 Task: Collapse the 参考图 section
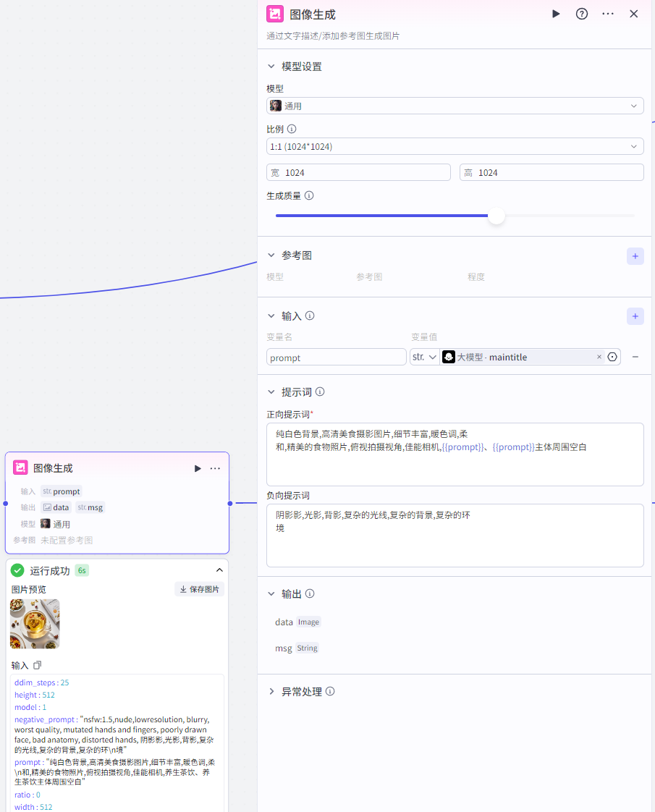click(271, 255)
